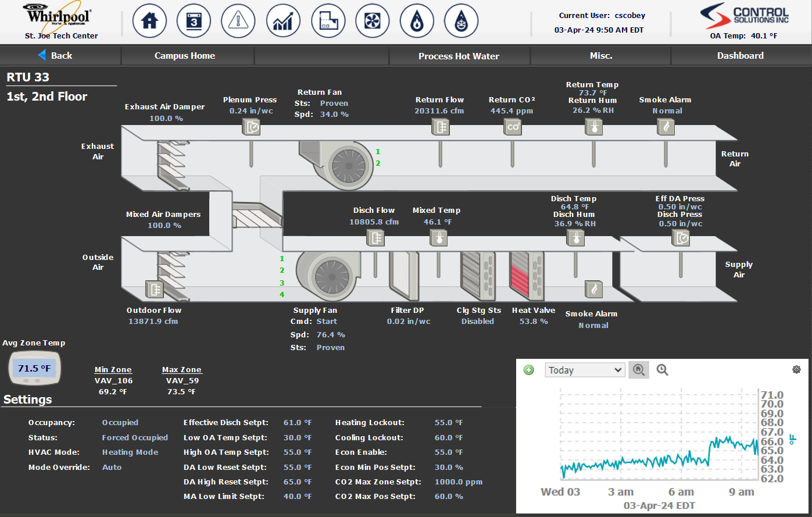Click the Min Zone VAV_106 link
812x517 pixels.
[113, 380]
